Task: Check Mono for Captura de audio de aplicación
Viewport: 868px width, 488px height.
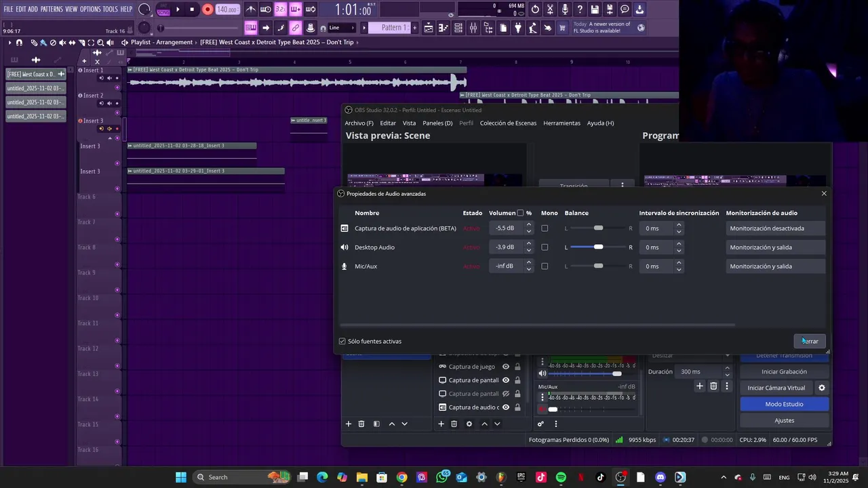Action: (x=545, y=228)
